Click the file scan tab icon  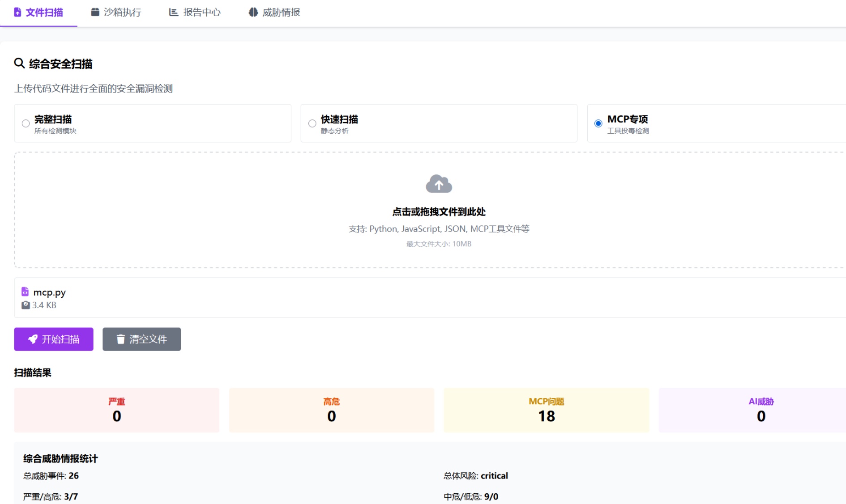click(17, 12)
